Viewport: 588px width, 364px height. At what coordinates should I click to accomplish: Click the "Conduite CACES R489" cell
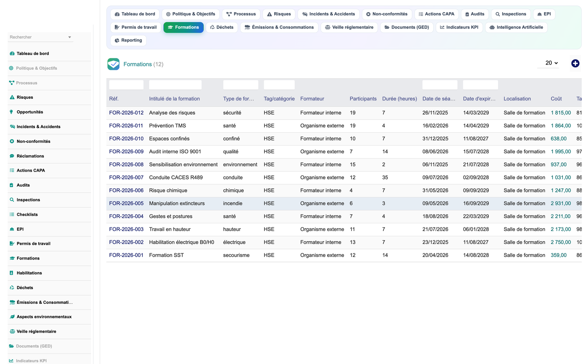coord(176,178)
